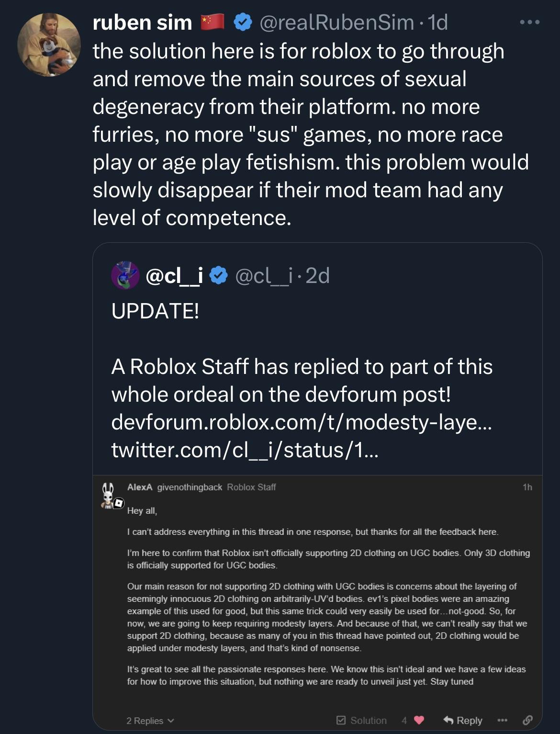Click the 2d timestamp on the quoted tweet

(x=317, y=275)
